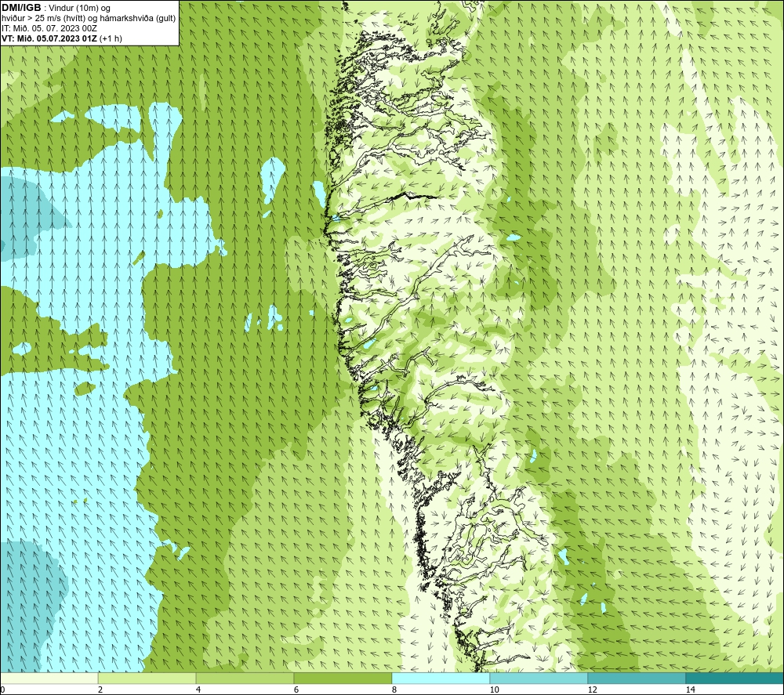Click legend scale label '6'
Screen dimensions: 784x695
tap(296, 690)
